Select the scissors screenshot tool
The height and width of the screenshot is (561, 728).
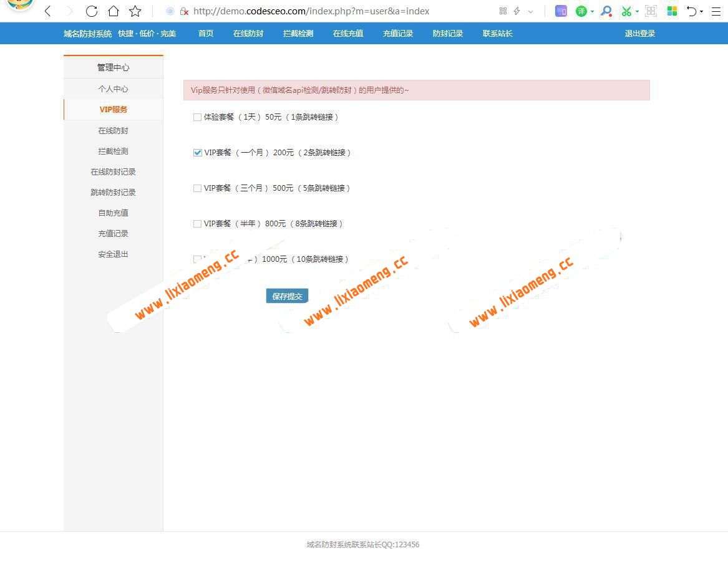tap(626, 11)
